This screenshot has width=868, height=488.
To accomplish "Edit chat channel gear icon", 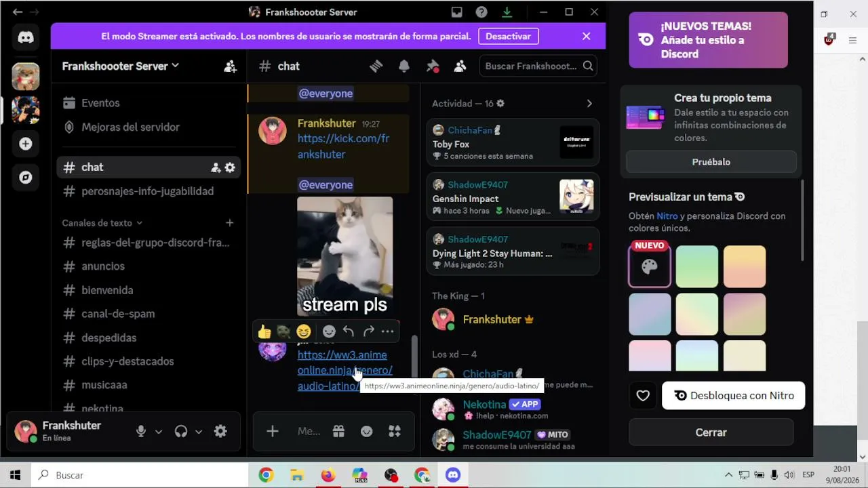I will [x=230, y=167].
